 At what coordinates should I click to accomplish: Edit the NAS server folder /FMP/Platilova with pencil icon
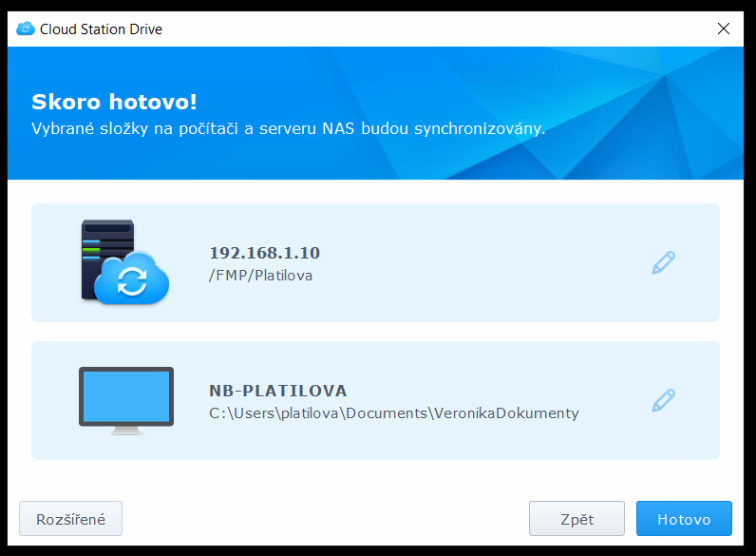tap(663, 262)
